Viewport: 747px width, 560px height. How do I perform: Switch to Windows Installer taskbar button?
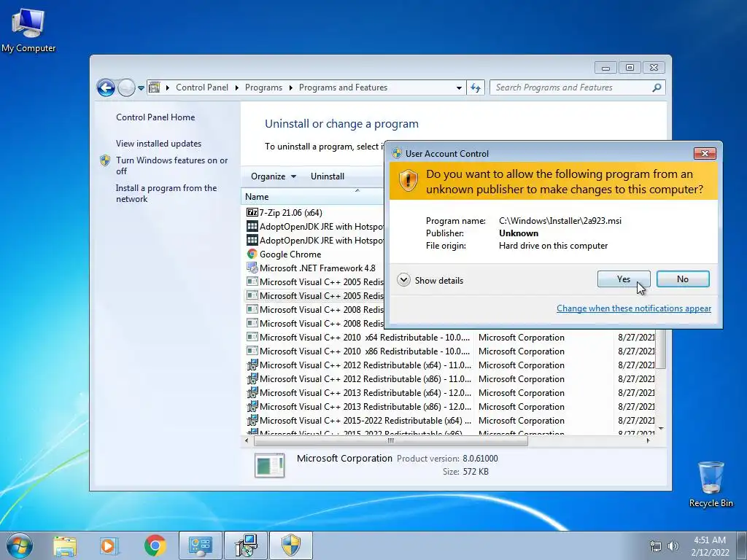click(x=247, y=545)
